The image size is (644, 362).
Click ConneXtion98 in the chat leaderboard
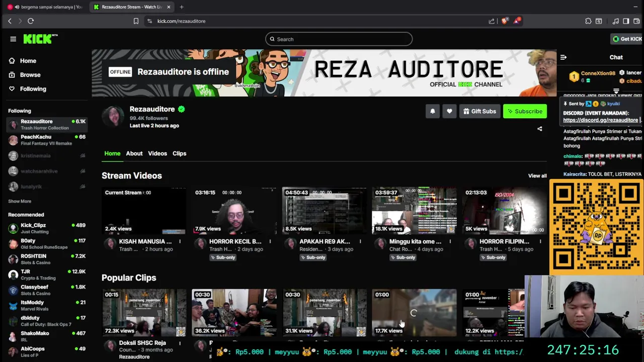pyautogui.click(x=598, y=73)
